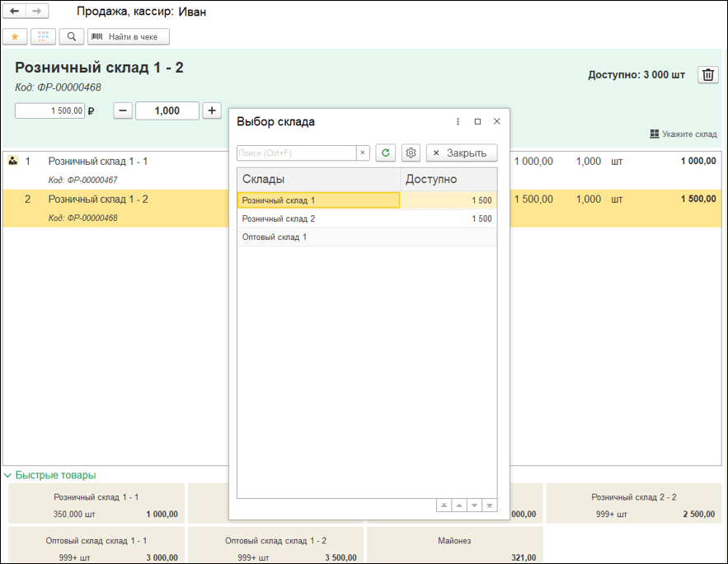The width and height of the screenshot is (728, 564).
Task: Increase quantity with plus button
Action: coord(212,110)
